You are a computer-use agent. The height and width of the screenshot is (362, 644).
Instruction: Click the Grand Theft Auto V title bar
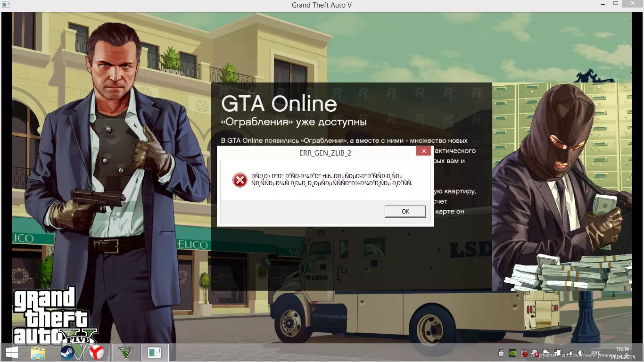point(322,5)
